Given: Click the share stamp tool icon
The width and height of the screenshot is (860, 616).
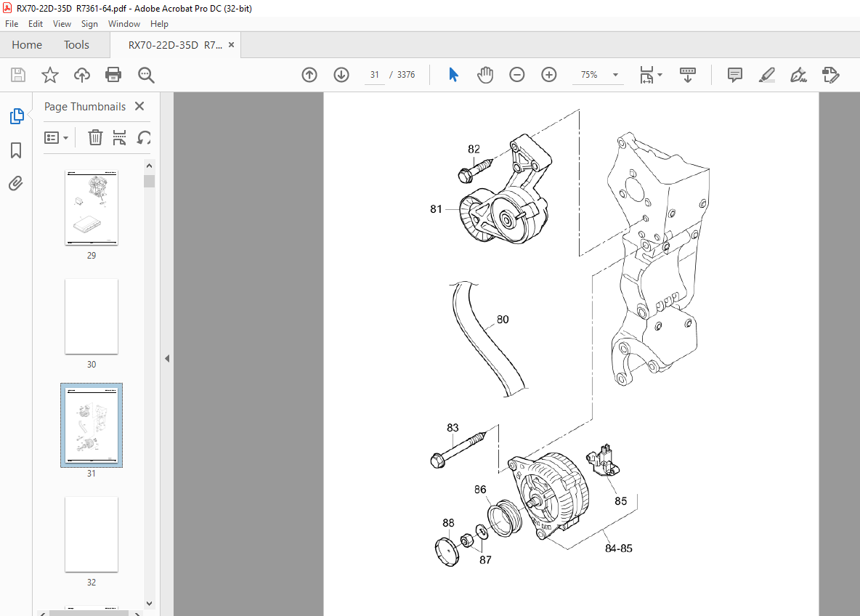Looking at the screenshot, I should 830,75.
